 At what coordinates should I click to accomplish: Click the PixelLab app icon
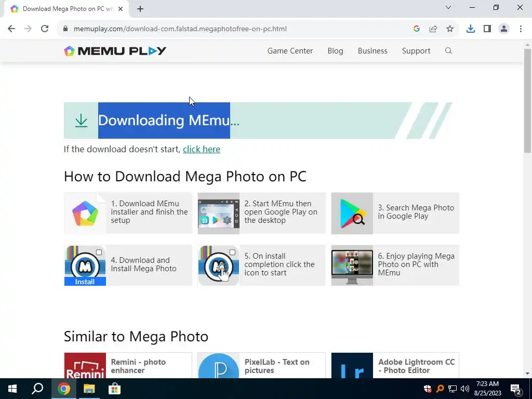click(219, 366)
